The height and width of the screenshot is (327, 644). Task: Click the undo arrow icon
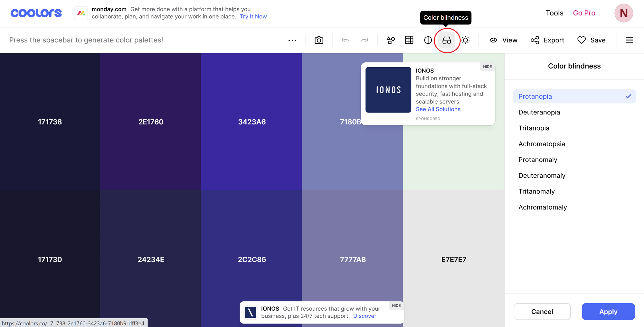345,40
